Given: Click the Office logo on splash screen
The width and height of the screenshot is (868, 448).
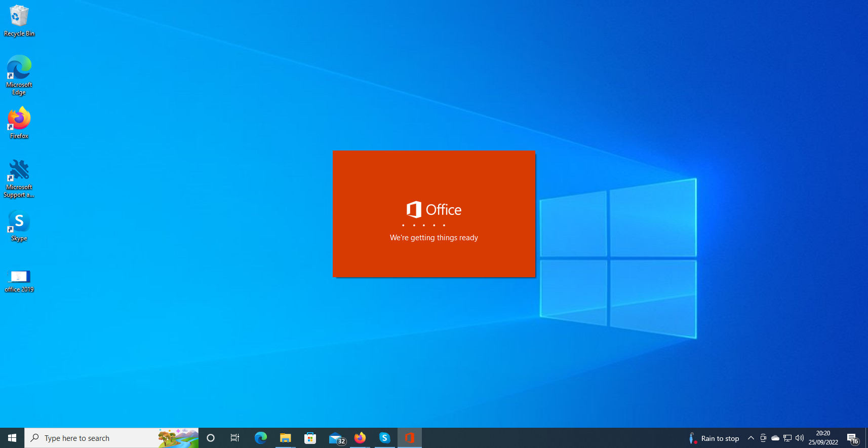Looking at the screenshot, I should (x=434, y=209).
